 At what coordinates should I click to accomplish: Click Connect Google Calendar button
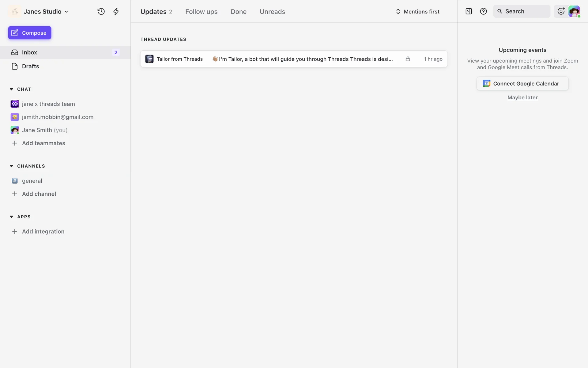tap(522, 83)
